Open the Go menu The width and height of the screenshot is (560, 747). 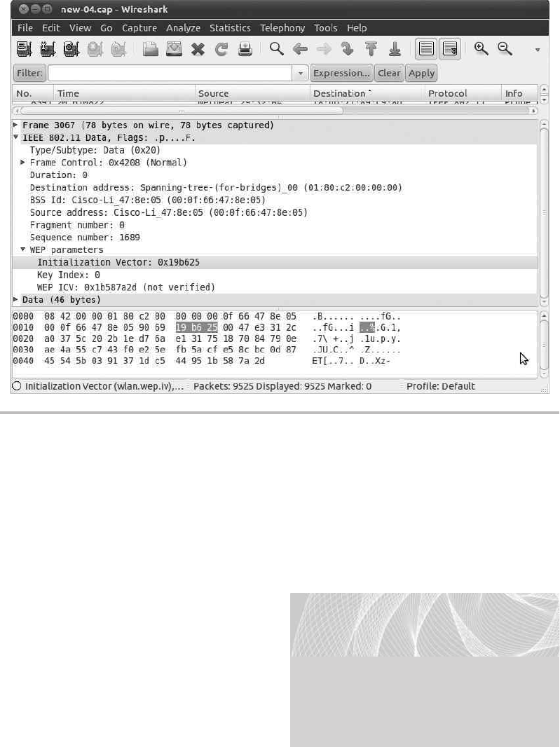pos(107,27)
